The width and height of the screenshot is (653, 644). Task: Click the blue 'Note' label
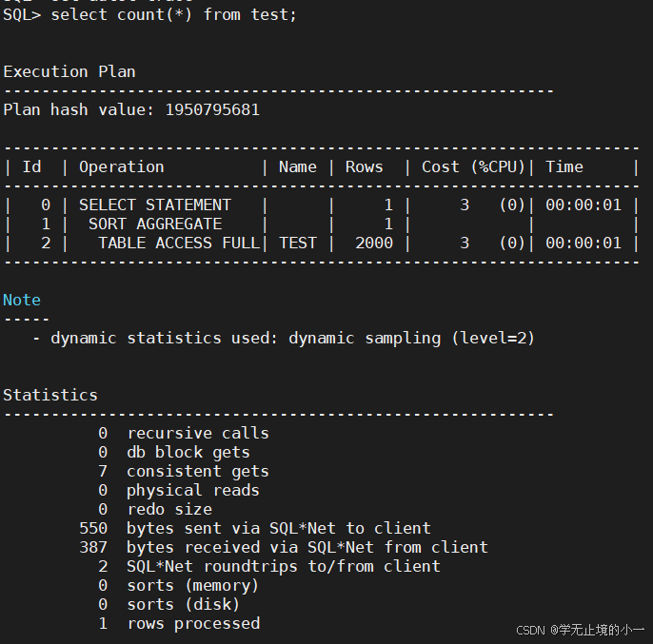pyautogui.click(x=22, y=300)
